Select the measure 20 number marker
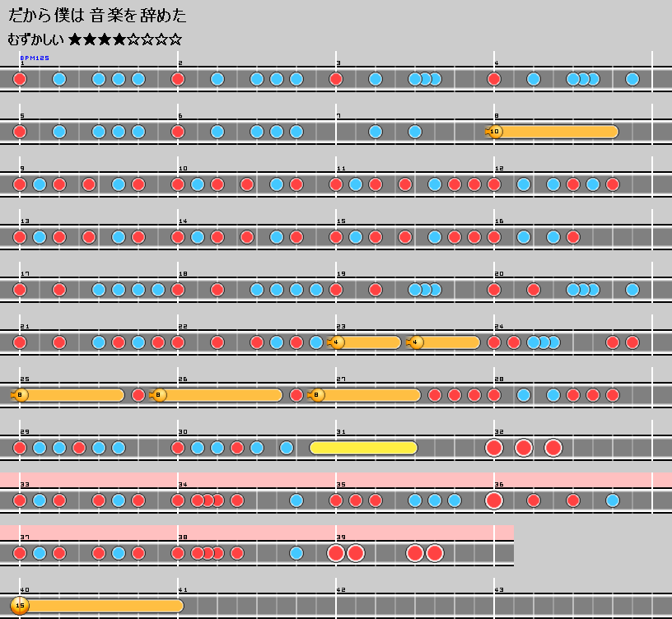 [498, 274]
